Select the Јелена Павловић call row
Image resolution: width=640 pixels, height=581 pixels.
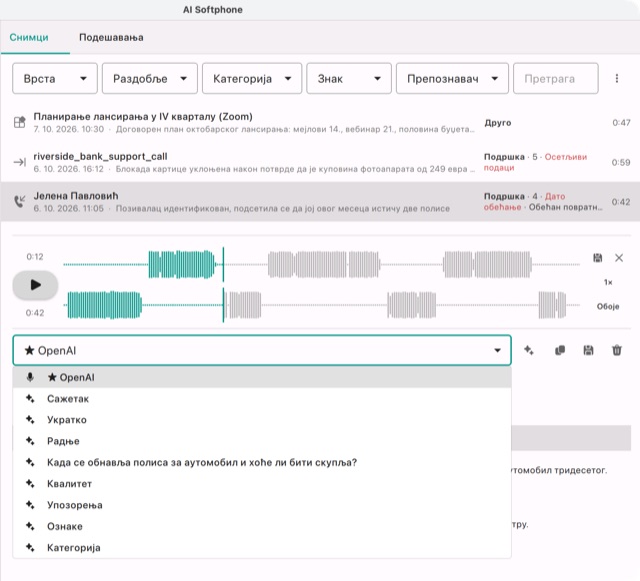320,202
